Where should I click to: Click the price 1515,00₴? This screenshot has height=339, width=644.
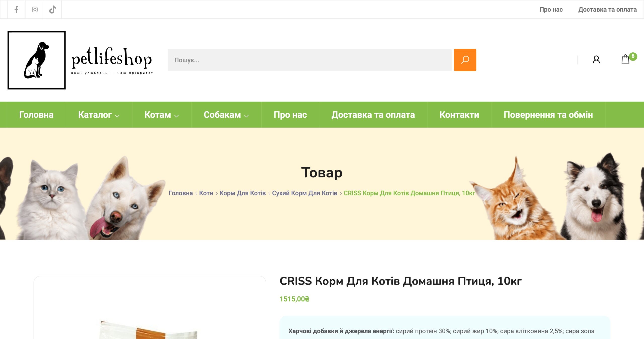pos(294,299)
